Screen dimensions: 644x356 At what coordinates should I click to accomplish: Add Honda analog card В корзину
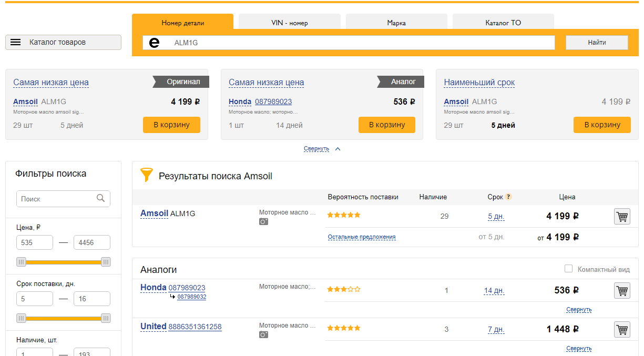pos(387,125)
